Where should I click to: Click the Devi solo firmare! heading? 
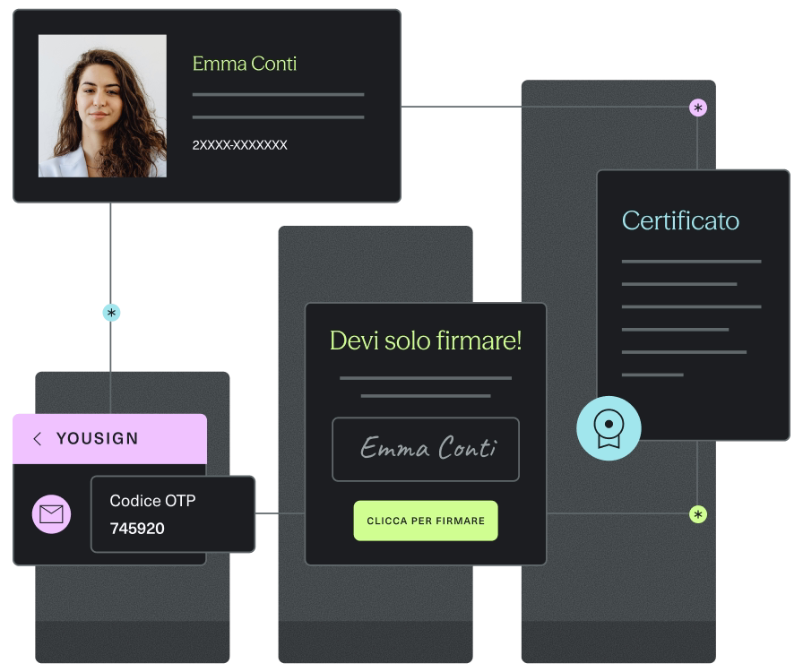426,340
